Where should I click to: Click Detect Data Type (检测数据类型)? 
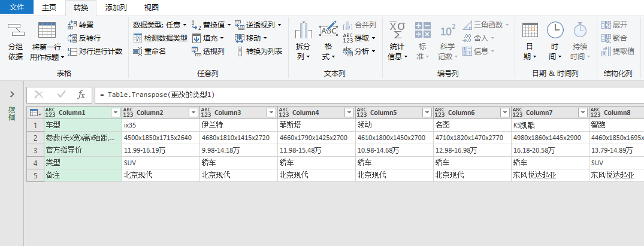coord(160,38)
